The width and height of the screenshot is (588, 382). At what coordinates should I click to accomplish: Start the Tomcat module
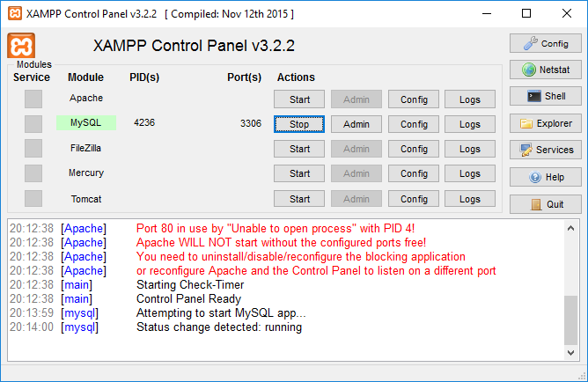[299, 199]
